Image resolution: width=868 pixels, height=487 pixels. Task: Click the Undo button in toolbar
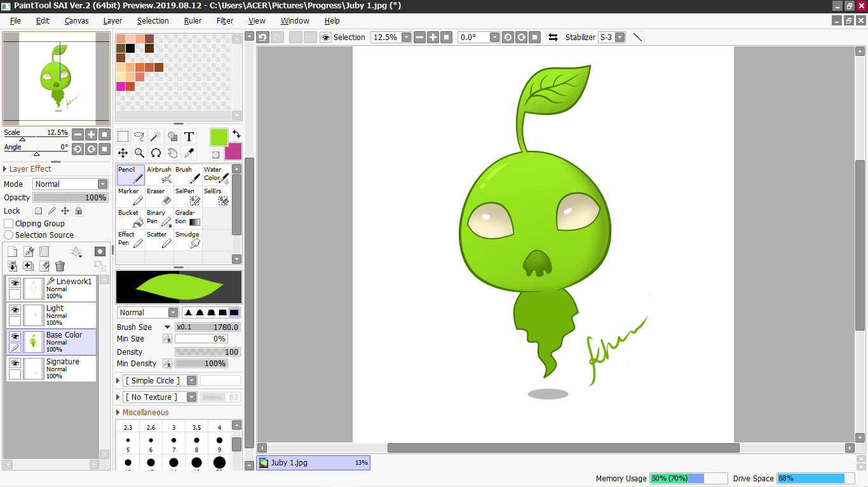[263, 37]
